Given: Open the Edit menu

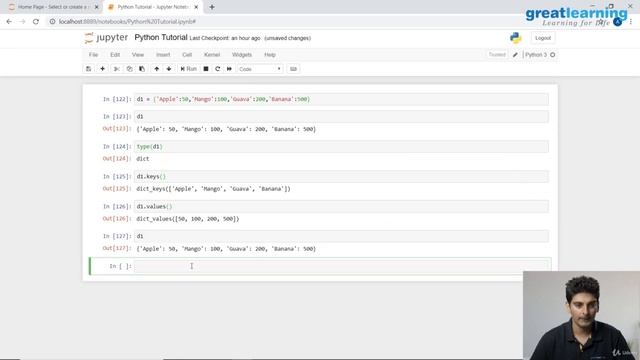Looking at the screenshot, I should pos(115,55).
